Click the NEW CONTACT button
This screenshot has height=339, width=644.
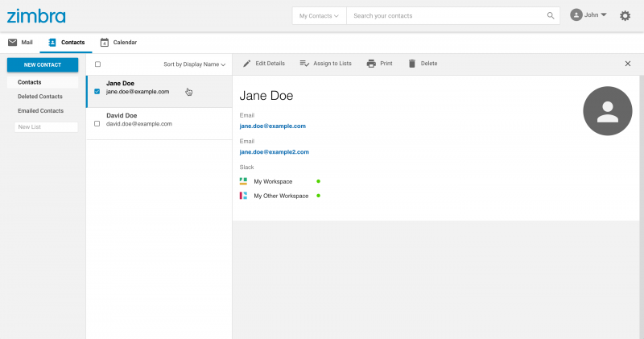(43, 64)
